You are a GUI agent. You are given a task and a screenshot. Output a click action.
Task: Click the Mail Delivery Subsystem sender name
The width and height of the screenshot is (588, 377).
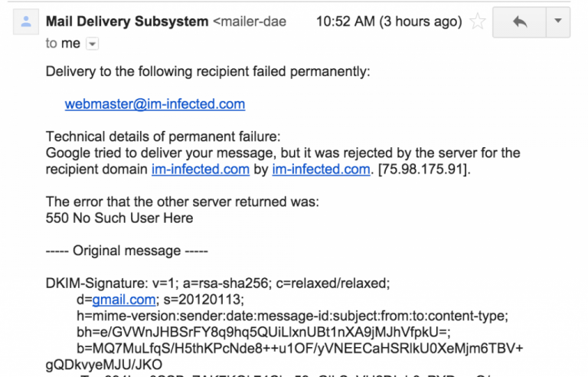127,21
